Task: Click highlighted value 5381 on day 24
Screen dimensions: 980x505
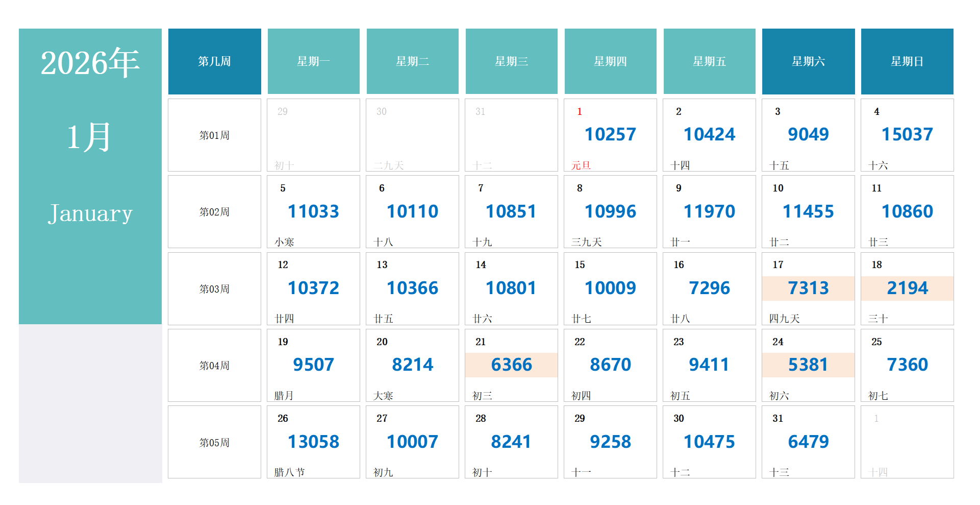Action: tap(808, 365)
